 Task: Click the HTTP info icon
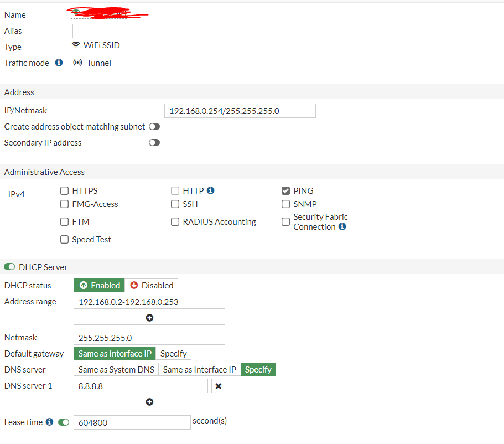211,190
